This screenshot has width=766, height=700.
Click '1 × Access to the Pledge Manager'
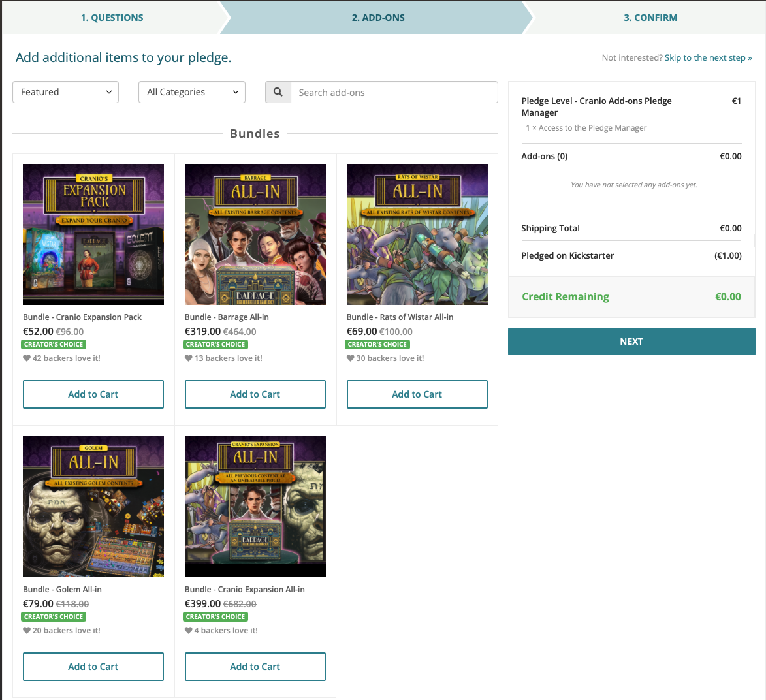[586, 128]
